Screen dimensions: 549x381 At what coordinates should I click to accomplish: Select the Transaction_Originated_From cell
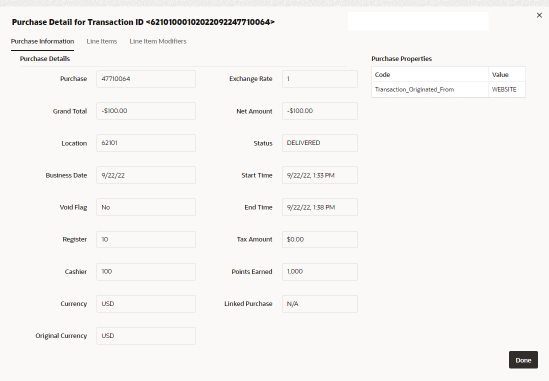(430, 90)
